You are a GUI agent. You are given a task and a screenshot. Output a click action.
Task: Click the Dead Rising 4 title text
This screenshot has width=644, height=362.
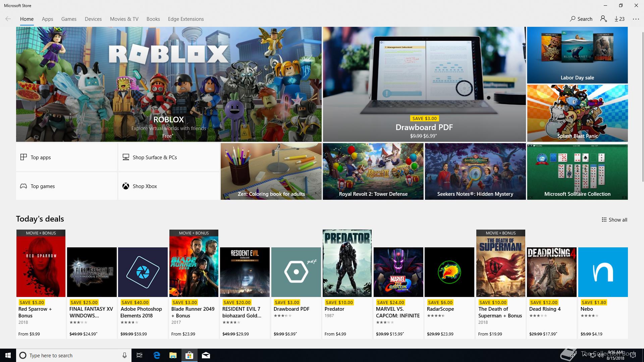(x=545, y=309)
